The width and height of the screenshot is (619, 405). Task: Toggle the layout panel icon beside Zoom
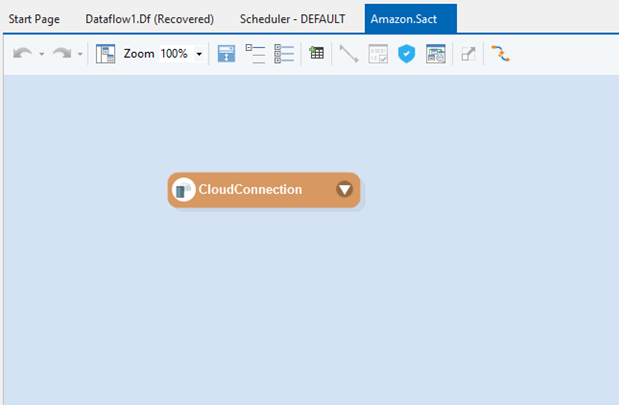point(106,54)
